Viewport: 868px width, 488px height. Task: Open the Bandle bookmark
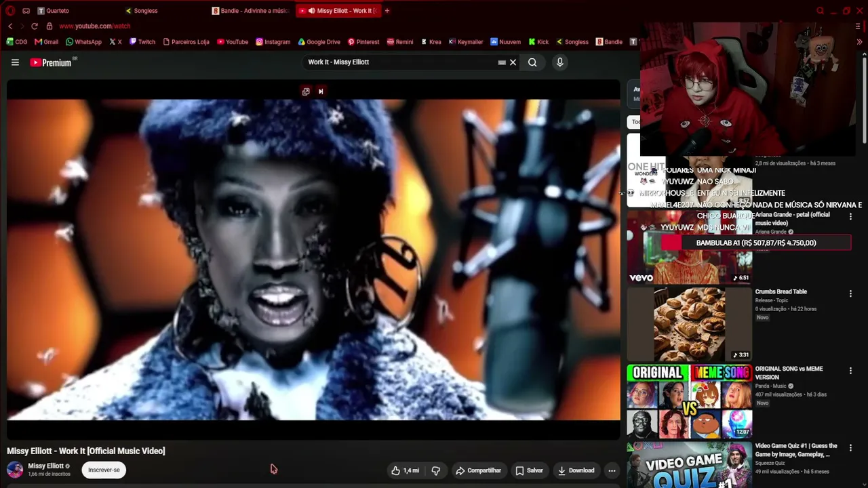[x=609, y=42]
